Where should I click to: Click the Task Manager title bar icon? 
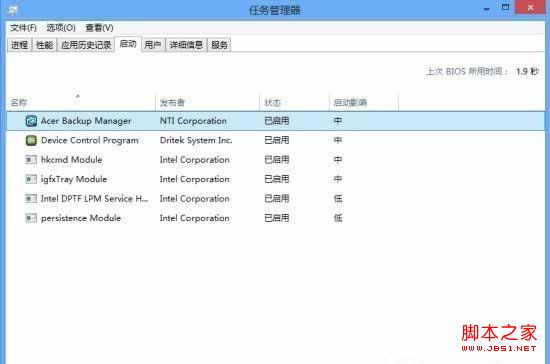12,10
